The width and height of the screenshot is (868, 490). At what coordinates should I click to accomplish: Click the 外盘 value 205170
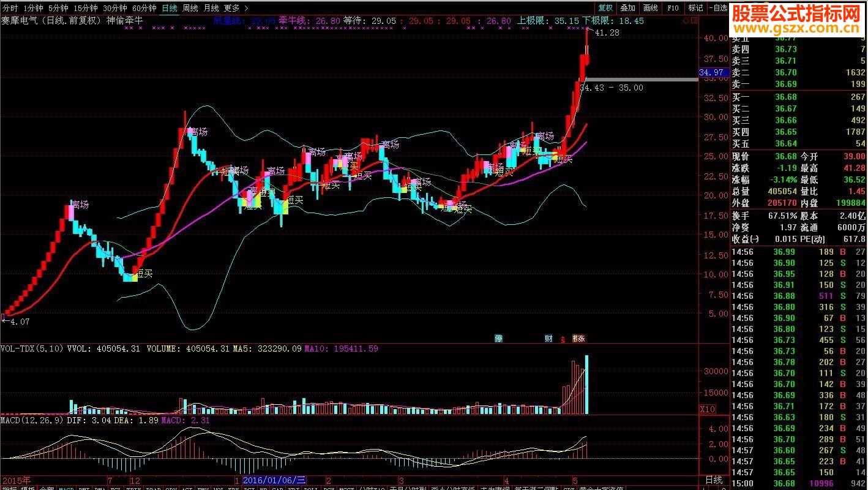(x=782, y=203)
